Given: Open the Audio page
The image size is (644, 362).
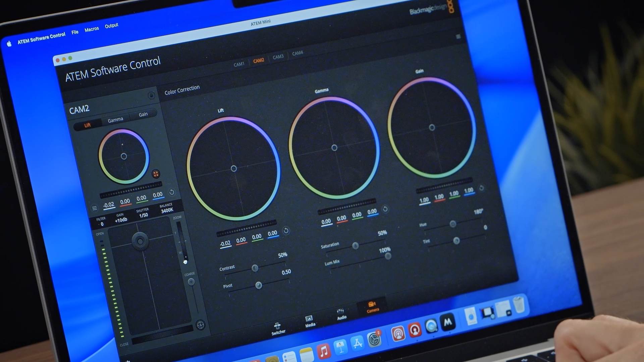Looking at the screenshot, I should coord(341,314).
